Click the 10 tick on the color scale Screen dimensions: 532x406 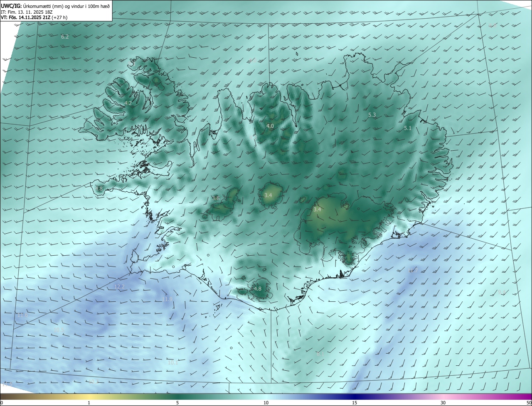(x=266, y=403)
